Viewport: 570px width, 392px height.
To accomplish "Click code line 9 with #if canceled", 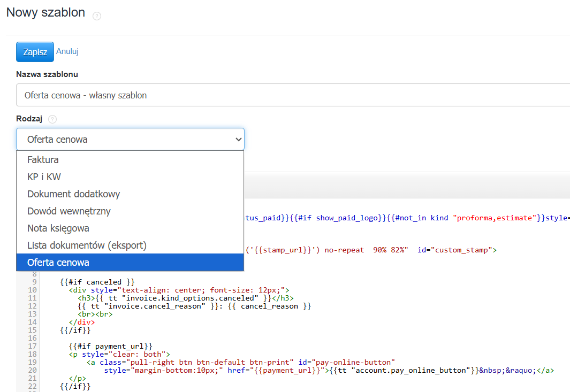I will (97, 282).
